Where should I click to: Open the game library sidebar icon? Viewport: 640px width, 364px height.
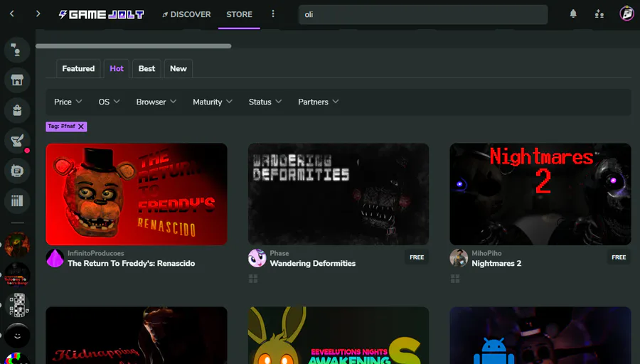[x=17, y=200]
